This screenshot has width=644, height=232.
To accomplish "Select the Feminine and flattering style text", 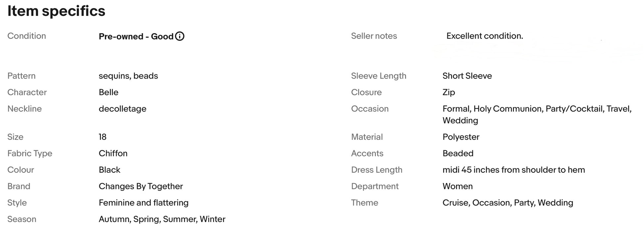I will click(x=144, y=203).
